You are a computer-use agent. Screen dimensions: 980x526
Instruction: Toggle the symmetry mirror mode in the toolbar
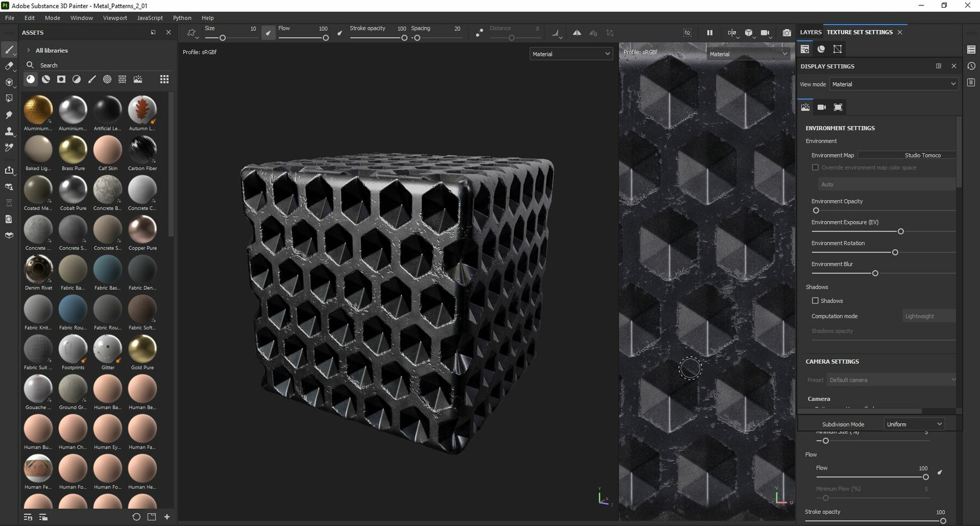(x=577, y=33)
